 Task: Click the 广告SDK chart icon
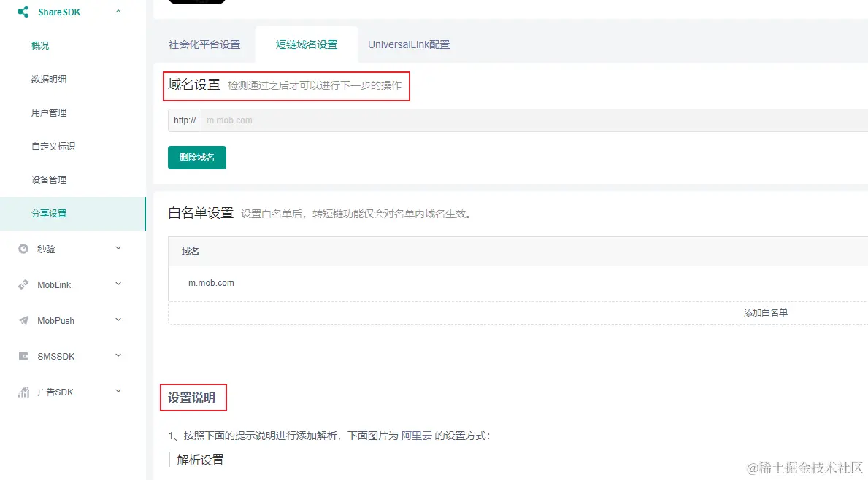coord(23,392)
